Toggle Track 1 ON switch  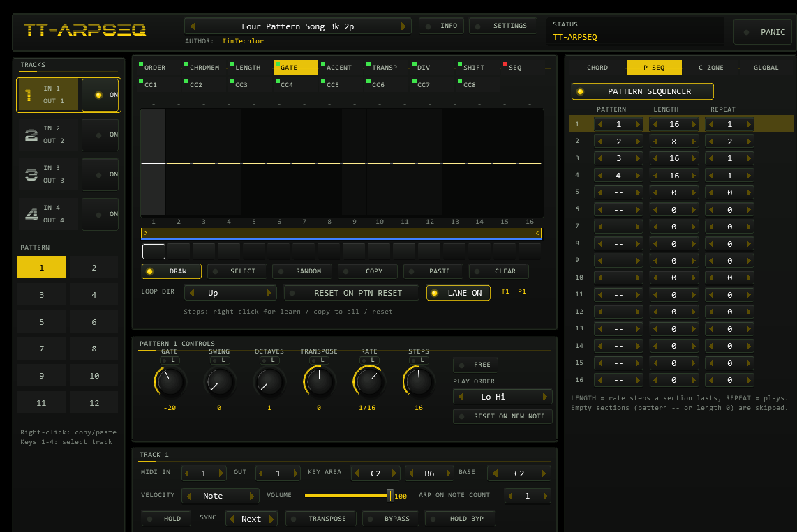pyautogui.click(x=100, y=95)
